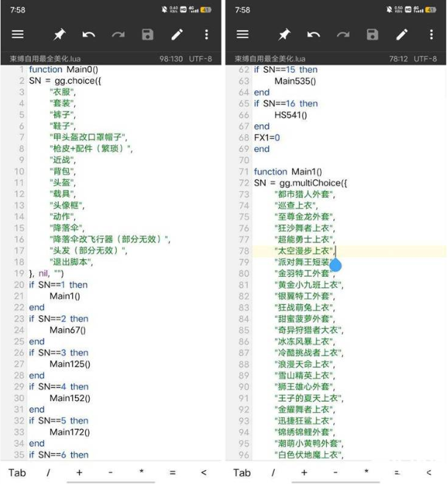This screenshot has height=484, width=448.
Task: Insert plus symbol from left bottom bar
Action: [79, 472]
